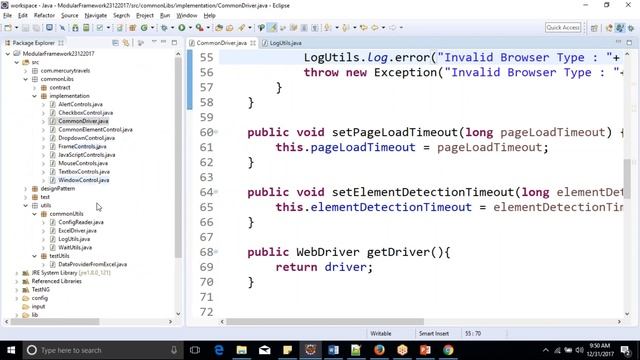Viewport: 640px width, 360px height.
Task: Click the New Java Package icon
Action: [132, 28]
